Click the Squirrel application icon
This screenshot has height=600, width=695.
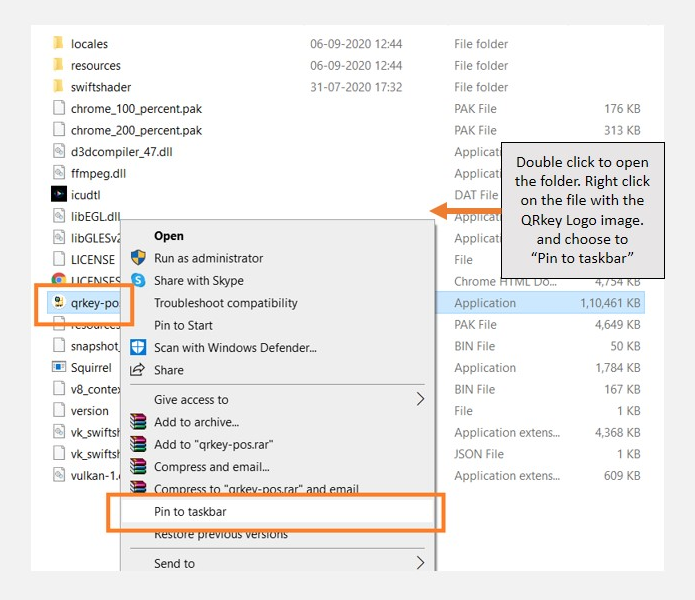point(59,368)
